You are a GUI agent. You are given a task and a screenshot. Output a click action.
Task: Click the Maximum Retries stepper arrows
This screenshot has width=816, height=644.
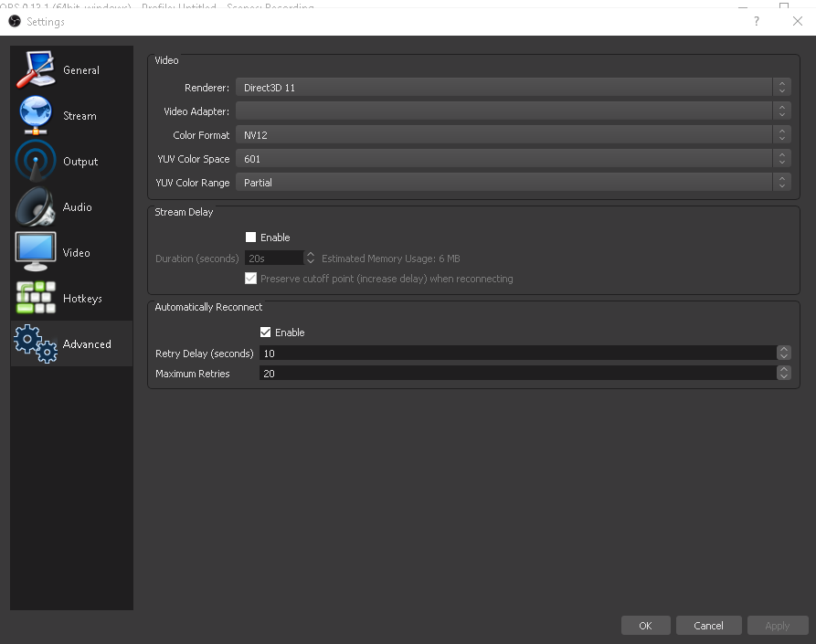784,373
